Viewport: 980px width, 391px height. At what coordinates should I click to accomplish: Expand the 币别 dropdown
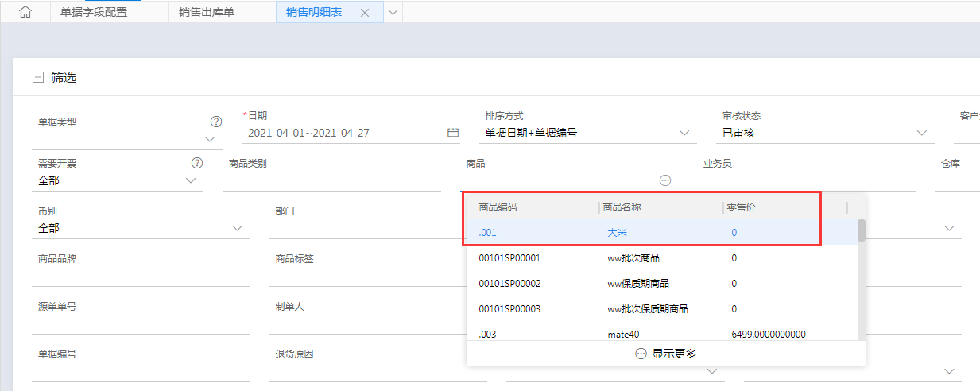point(237,228)
